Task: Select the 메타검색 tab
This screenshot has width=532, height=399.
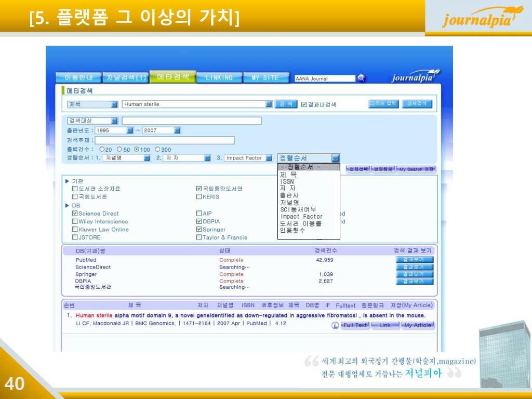Action: [172, 77]
